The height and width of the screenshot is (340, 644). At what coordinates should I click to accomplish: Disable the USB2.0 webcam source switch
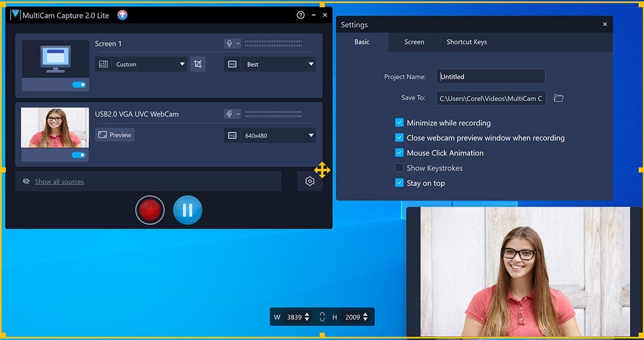click(x=79, y=155)
